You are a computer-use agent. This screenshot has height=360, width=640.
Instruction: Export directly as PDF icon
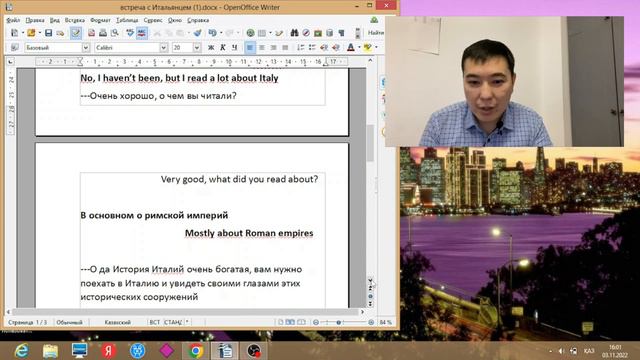pyautogui.click(x=91, y=33)
